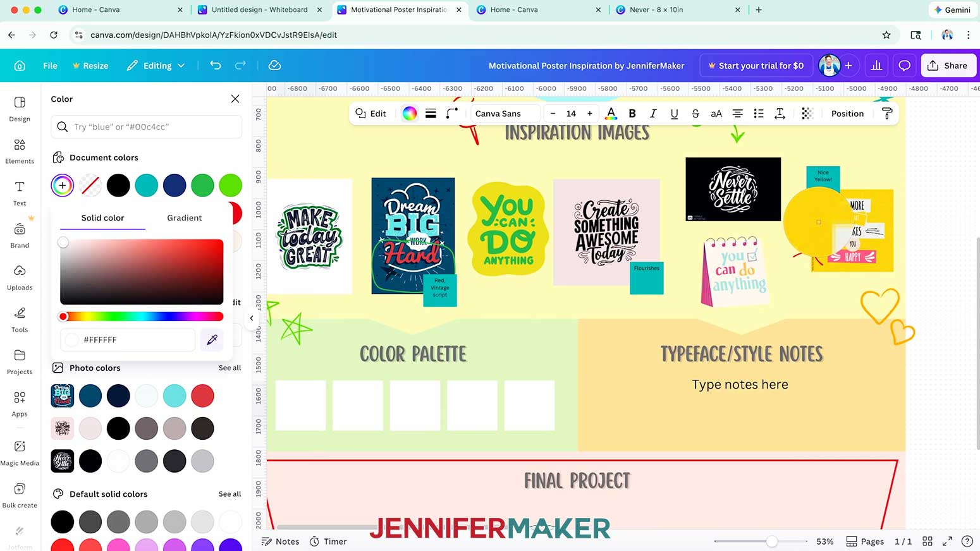Viewport: 980px width, 551px height.
Task: Close the Color panel
Action: 235,99
